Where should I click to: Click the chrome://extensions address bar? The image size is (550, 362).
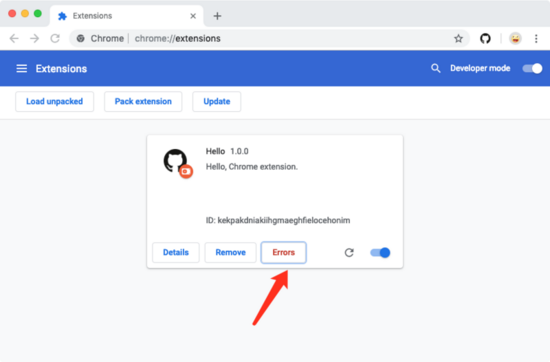[x=269, y=39]
